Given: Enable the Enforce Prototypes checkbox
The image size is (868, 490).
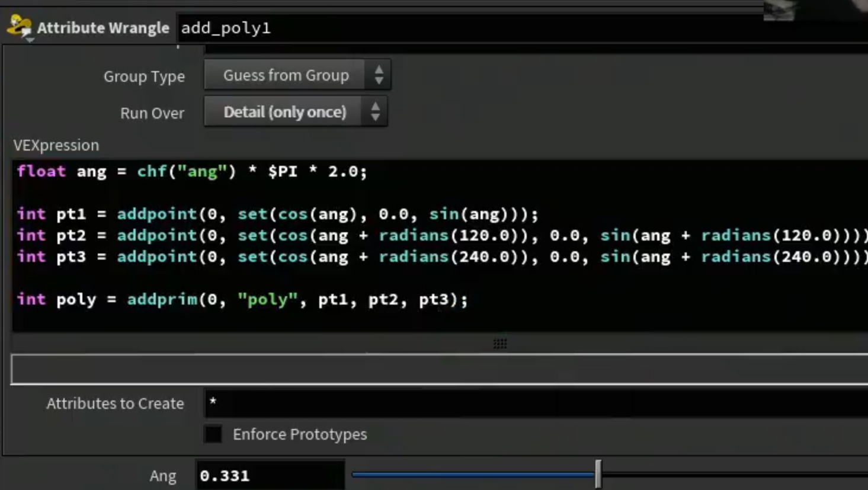Looking at the screenshot, I should tap(213, 434).
